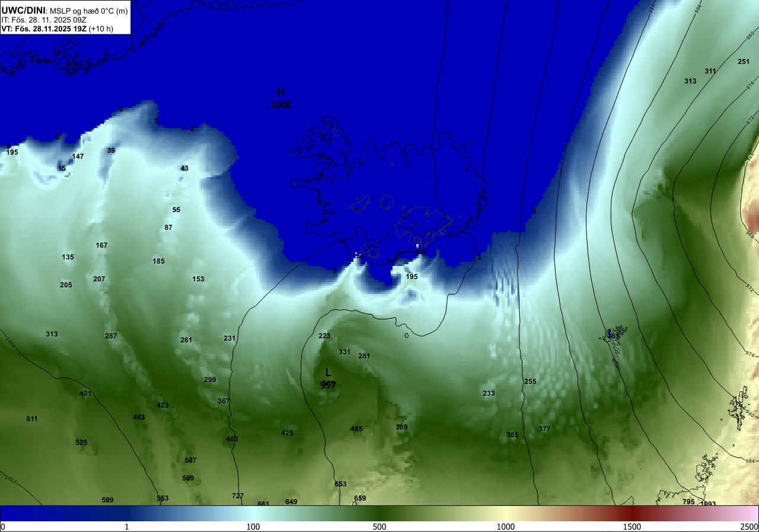Click the 2500 label on color scale
This screenshot has height=532, width=759.
tap(749, 527)
